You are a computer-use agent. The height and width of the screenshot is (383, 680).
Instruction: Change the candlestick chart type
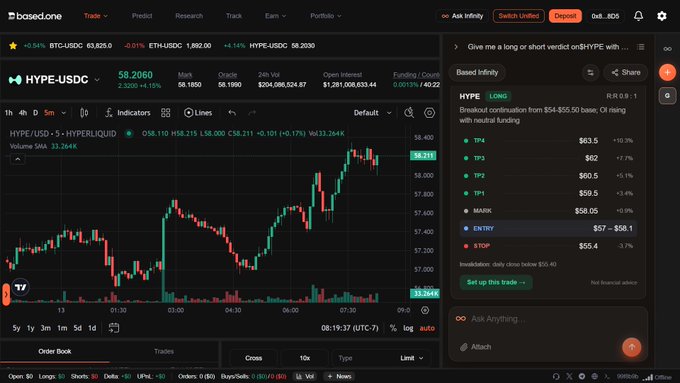pyautogui.click(x=84, y=113)
